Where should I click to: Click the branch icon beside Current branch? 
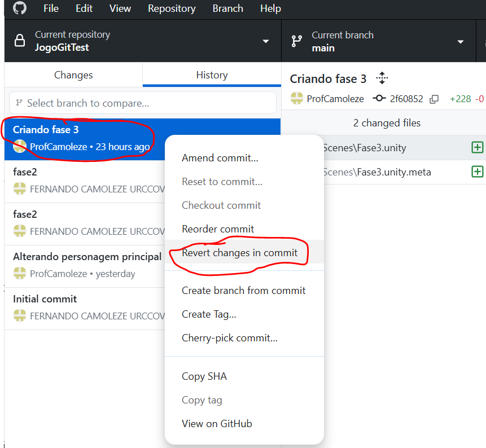tap(296, 41)
